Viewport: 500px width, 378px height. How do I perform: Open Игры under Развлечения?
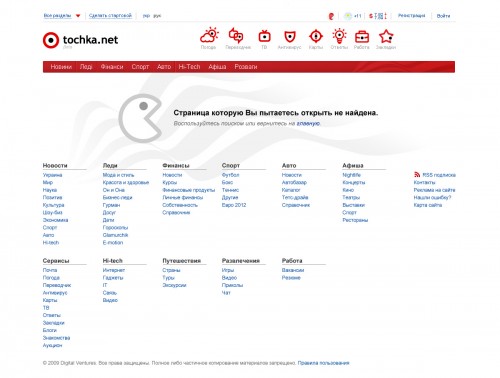coord(228,270)
